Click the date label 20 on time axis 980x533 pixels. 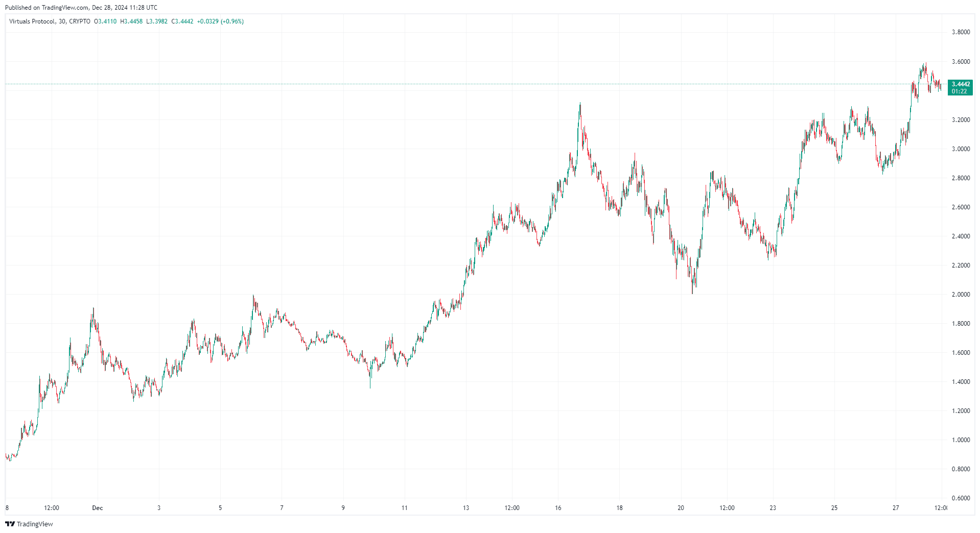(x=681, y=508)
